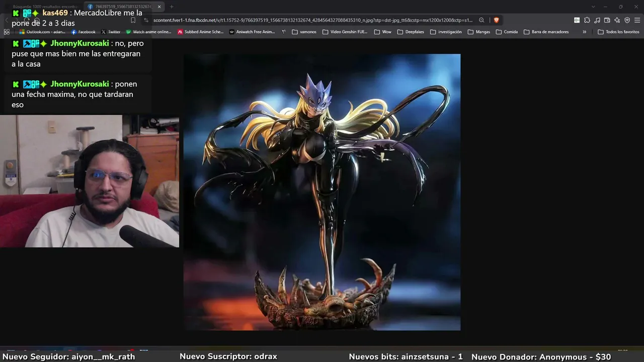This screenshot has height=362, width=644.
Task: Open the Video Genshin FUE bookmark folder
Action: click(x=345, y=32)
